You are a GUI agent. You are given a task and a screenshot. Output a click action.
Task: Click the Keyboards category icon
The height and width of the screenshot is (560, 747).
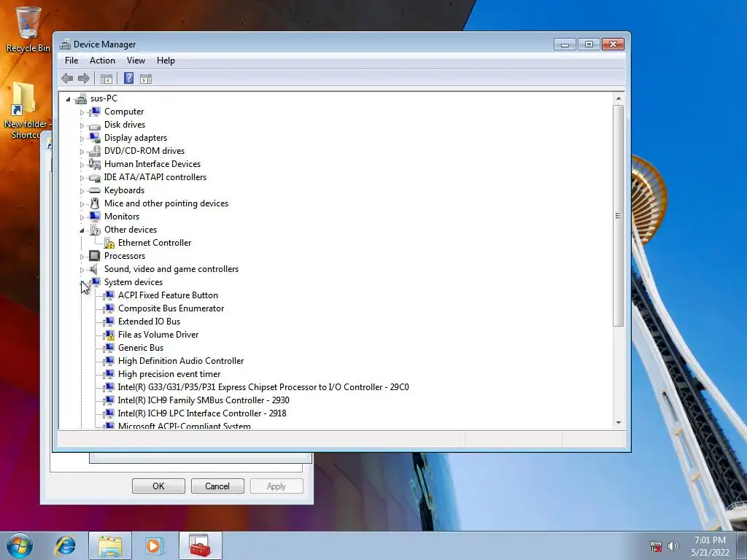(x=95, y=190)
